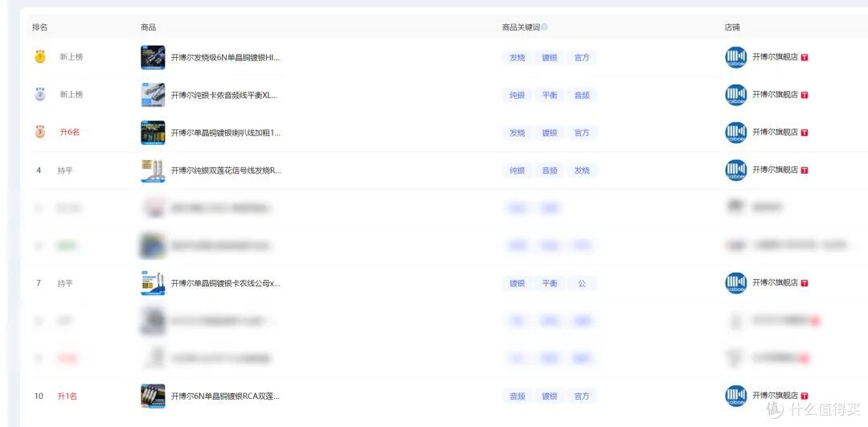Open thumbnail of 开博尔单晶铜镀银喇叭线 product
This screenshot has width=868, height=427.
[153, 133]
